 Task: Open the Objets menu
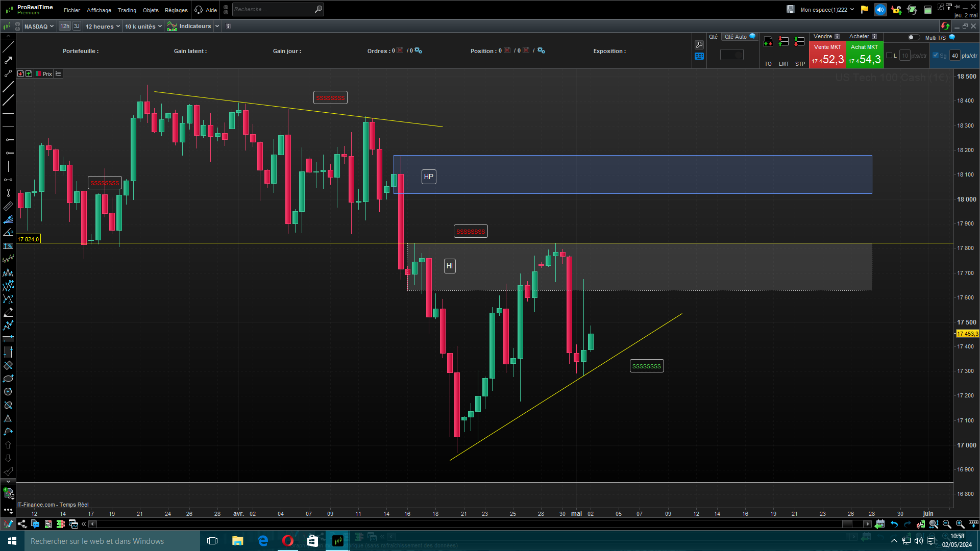[x=151, y=10]
